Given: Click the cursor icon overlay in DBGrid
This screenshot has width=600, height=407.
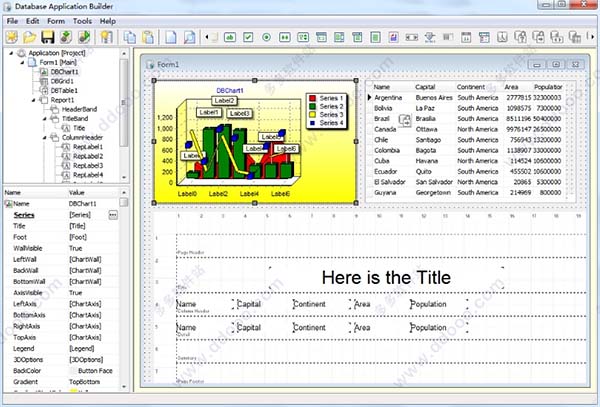Looking at the screenshot, I should (404, 120).
